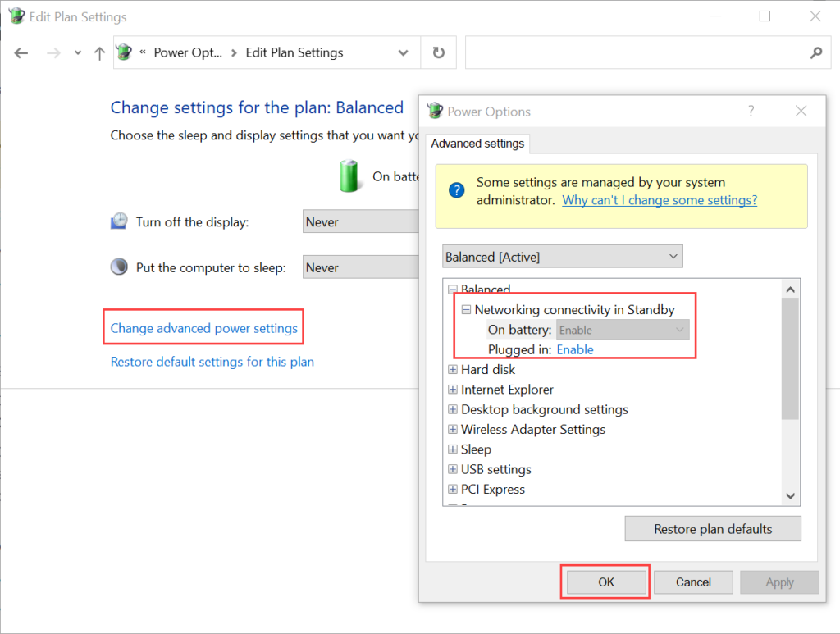Select the Advanced settings tab
840x634 pixels.
(x=477, y=144)
